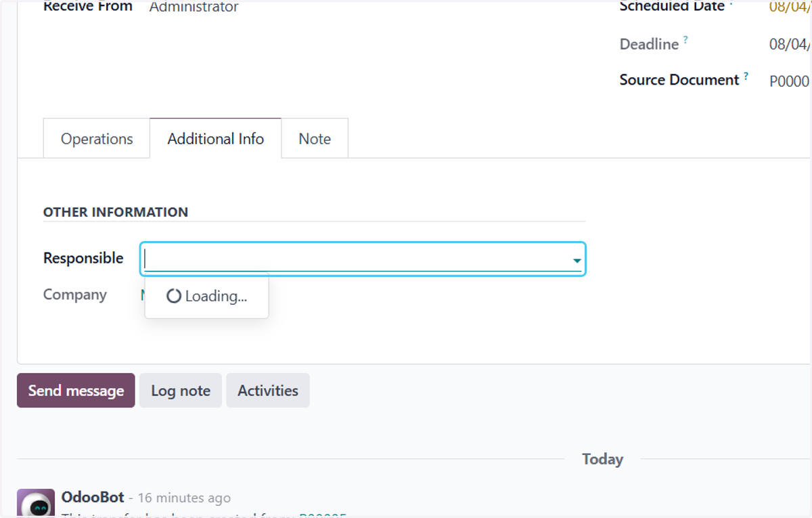The height and width of the screenshot is (518, 812).
Task: Click the Activities button
Action: click(x=268, y=391)
